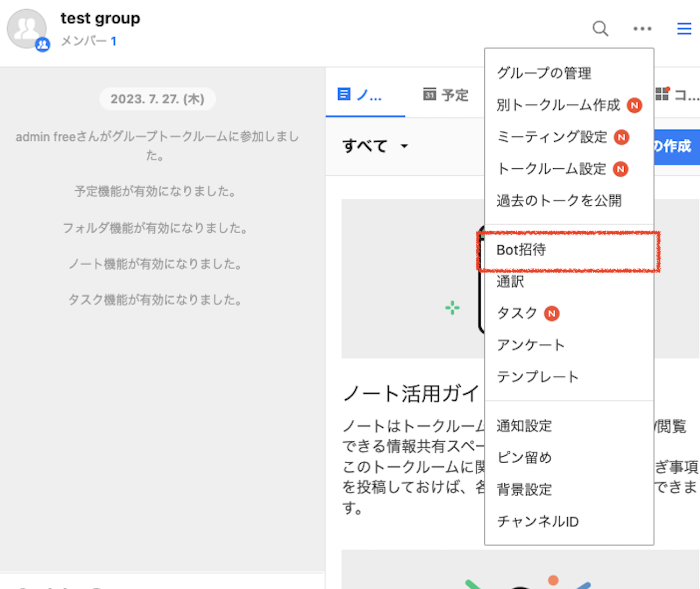
Task: Open the search icon in the header
Action: click(x=600, y=29)
